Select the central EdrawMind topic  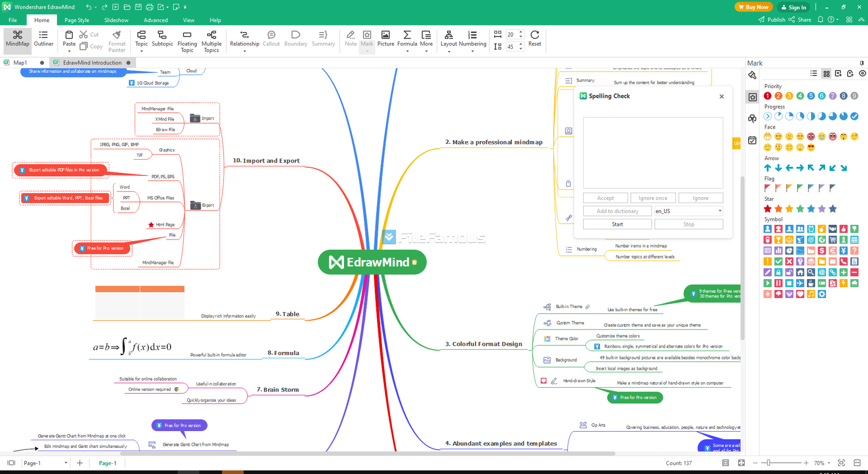coord(372,262)
